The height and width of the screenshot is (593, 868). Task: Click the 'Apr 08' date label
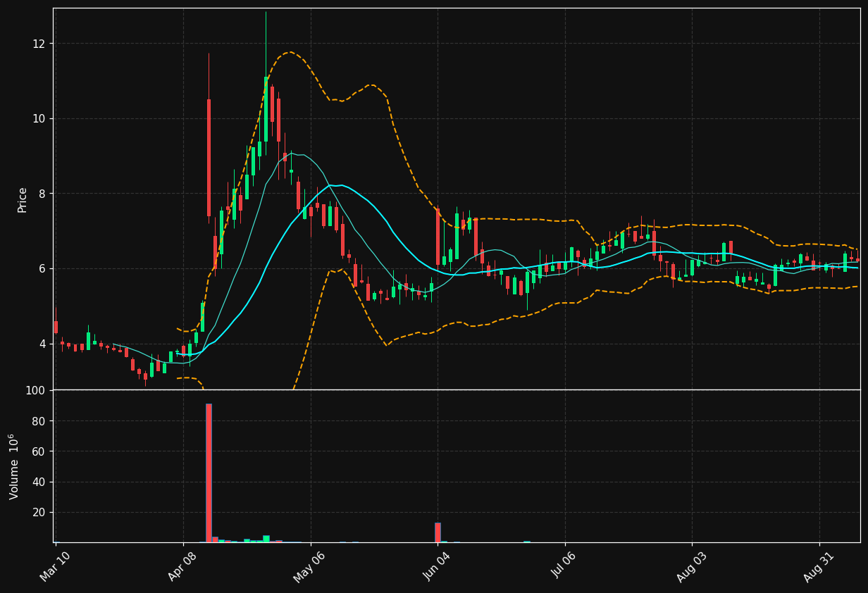click(x=182, y=566)
